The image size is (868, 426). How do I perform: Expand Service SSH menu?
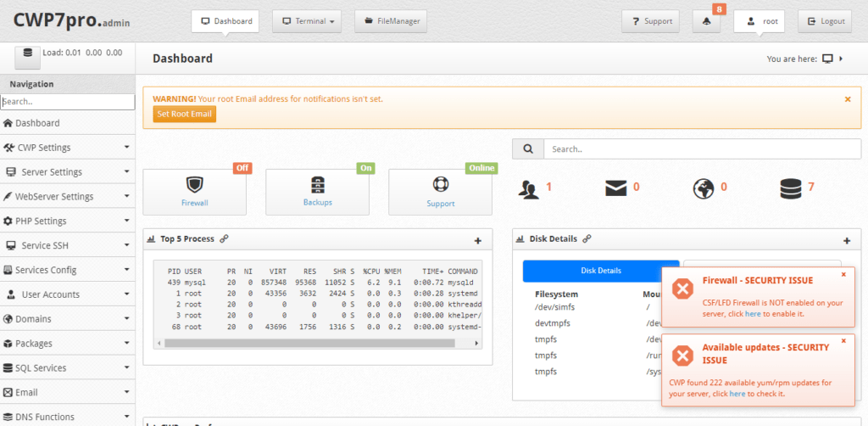[68, 245]
